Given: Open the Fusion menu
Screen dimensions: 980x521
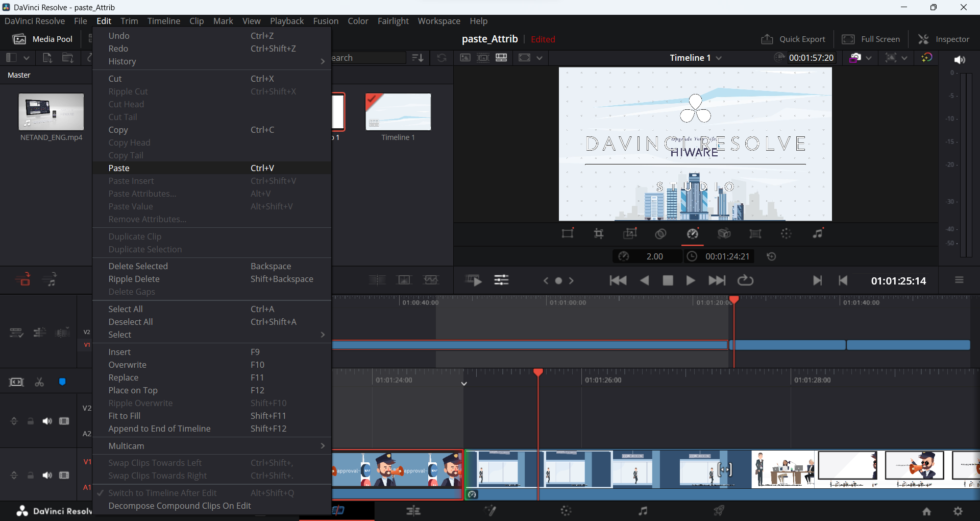Looking at the screenshot, I should tap(326, 21).
